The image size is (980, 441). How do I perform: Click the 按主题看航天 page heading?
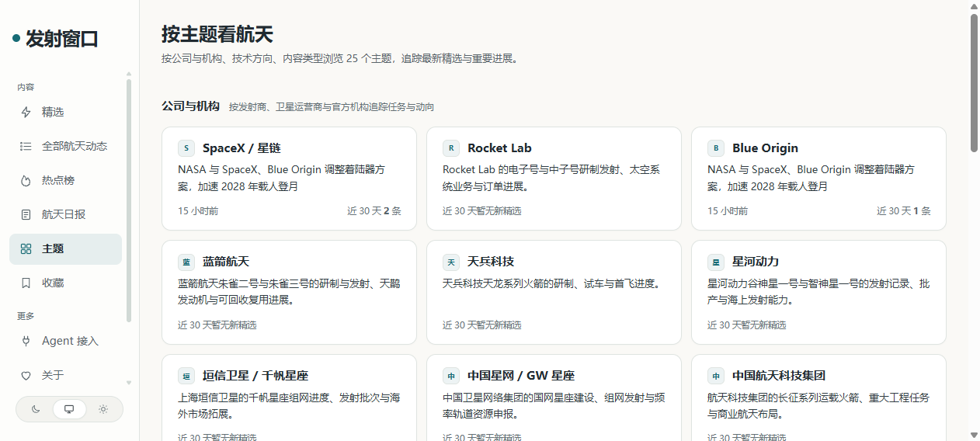click(217, 34)
